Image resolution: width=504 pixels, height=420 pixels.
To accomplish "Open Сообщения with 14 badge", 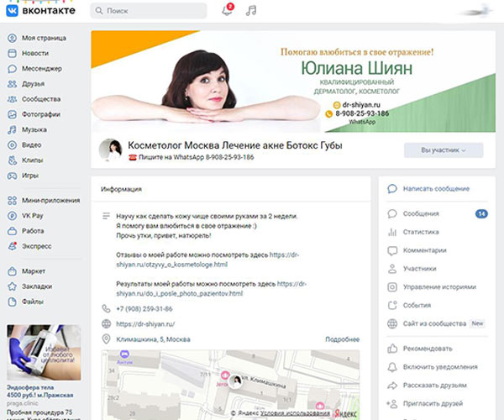I will pos(438,213).
